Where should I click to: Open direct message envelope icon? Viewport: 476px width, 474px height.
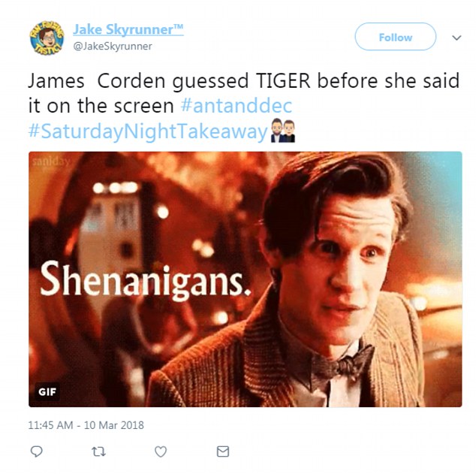(223, 451)
